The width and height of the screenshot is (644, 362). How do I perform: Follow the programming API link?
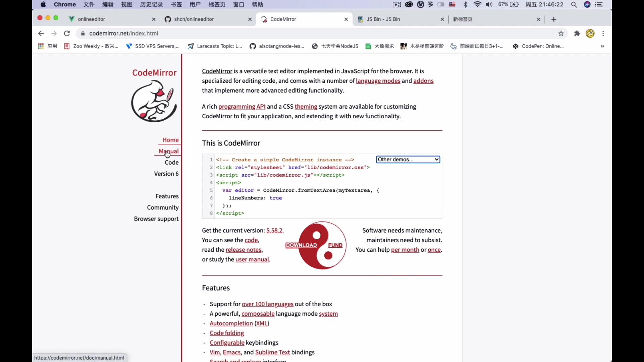coord(242,107)
